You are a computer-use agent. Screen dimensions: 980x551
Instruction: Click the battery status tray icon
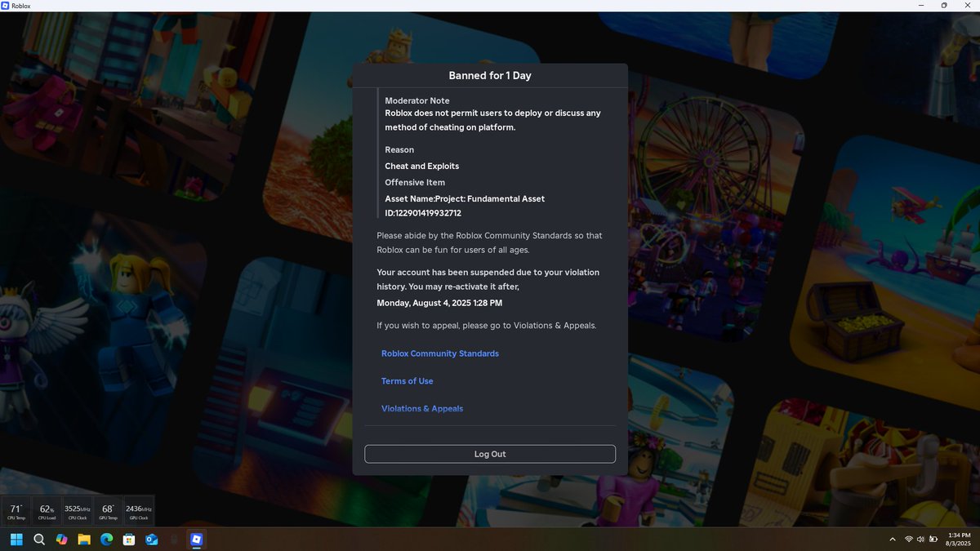click(x=933, y=540)
